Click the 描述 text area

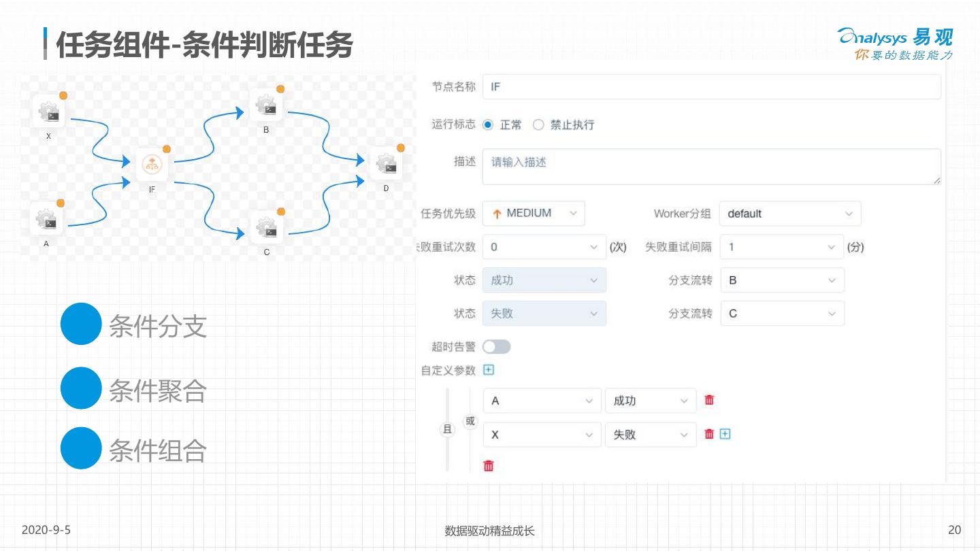coord(712,167)
